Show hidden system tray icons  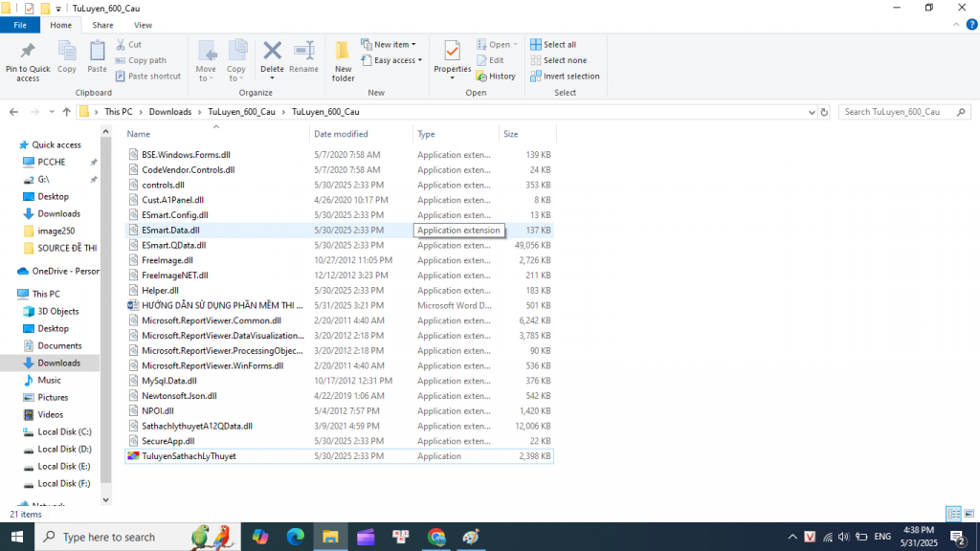click(x=791, y=537)
